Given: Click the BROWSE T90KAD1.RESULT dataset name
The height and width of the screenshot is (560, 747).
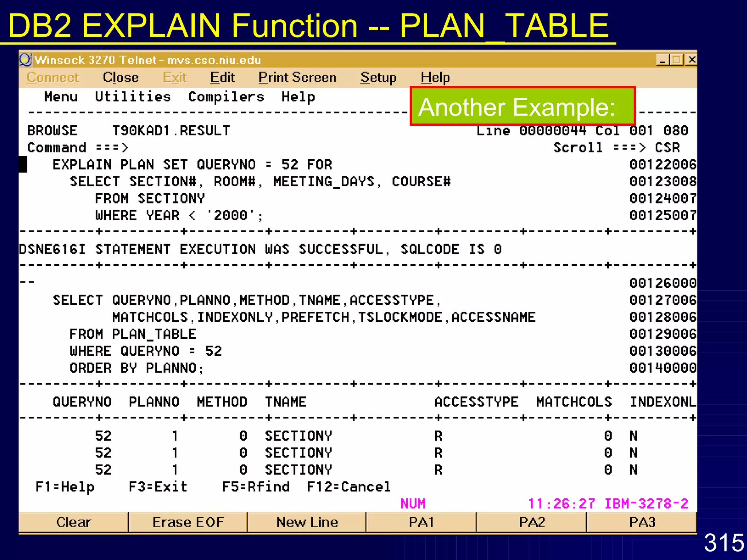Looking at the screenshot, I should click(171, 131).
